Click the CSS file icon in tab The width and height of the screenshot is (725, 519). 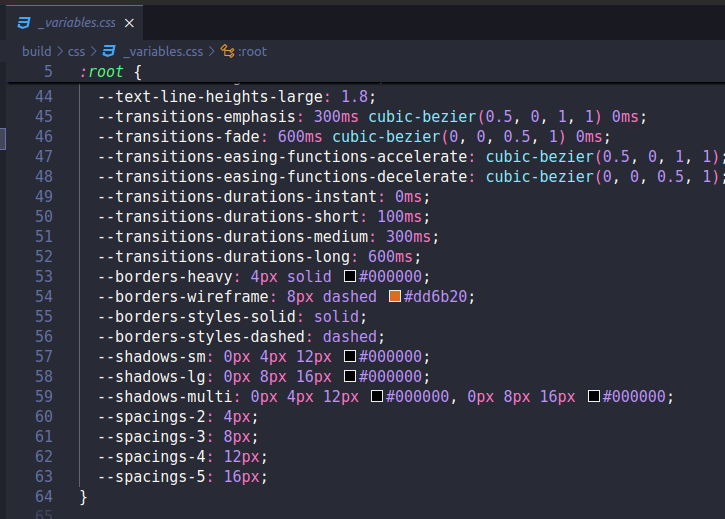coord(24,23)
